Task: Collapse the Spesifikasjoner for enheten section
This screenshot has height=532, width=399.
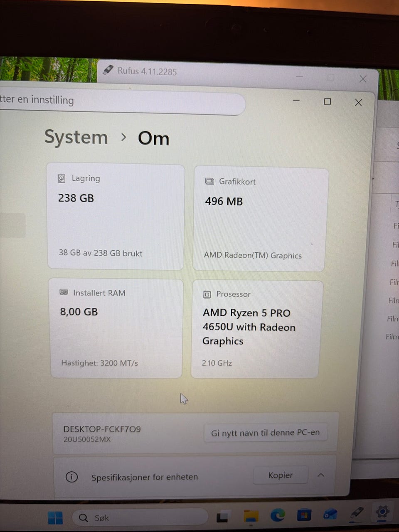Action: (321, 475)
